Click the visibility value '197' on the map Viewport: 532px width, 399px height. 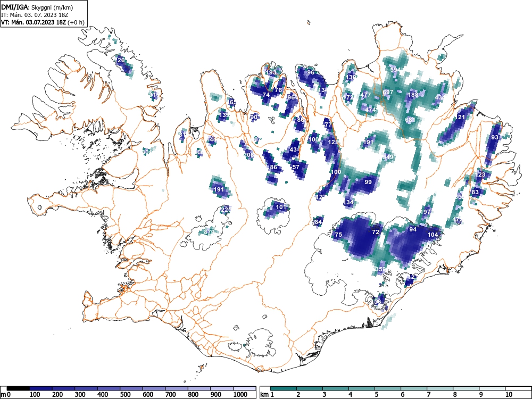click(x=425, y=211)
